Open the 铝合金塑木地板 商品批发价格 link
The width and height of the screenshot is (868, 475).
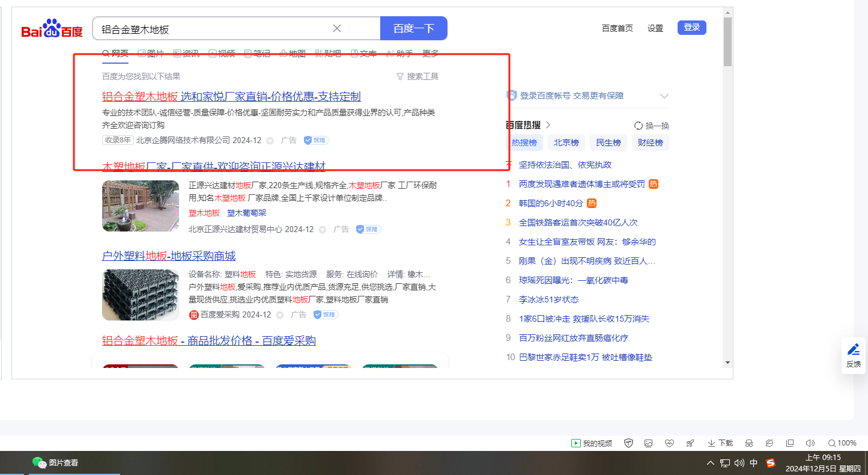[x=208, y=341]
